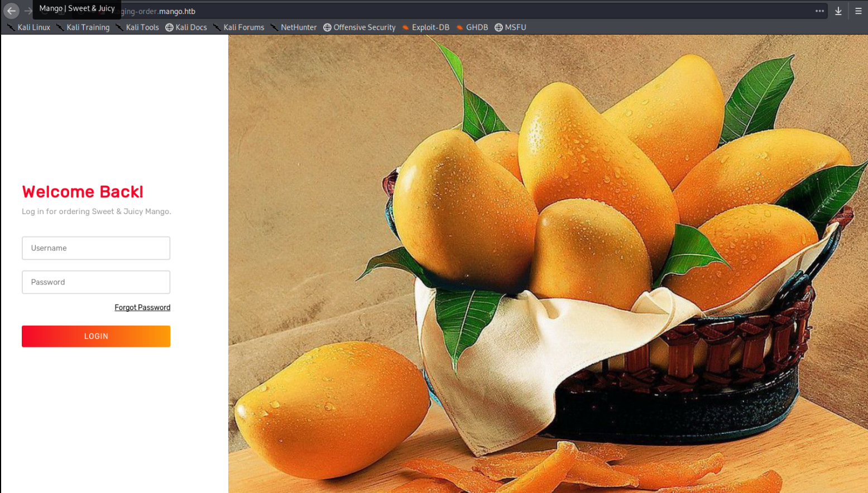Focus the Username input field
This screenshot has width=868, height=493.
(96, 248)
